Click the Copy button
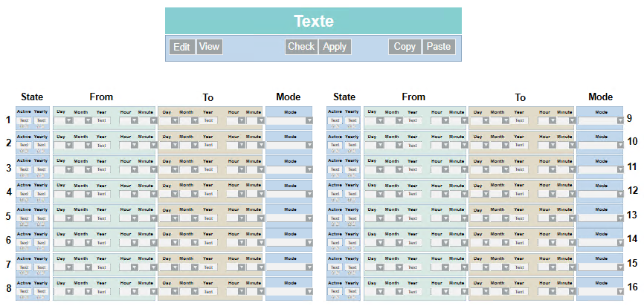The image size is (644, 306). 405,47
